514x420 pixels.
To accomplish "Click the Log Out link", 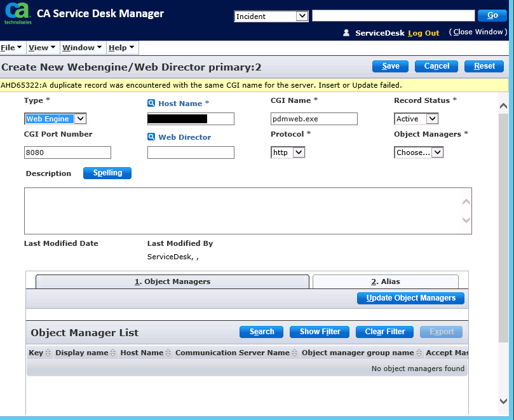I will (x=423, y=33).
